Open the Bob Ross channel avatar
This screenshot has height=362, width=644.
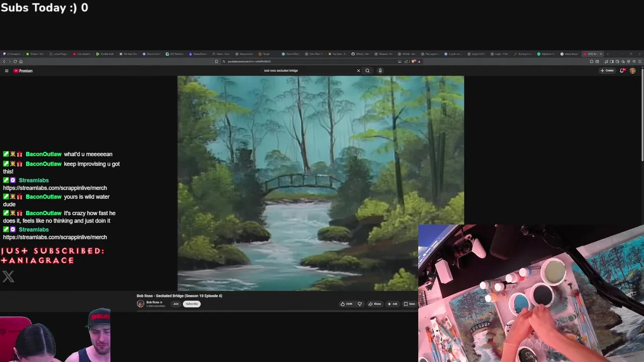(140, 304)
